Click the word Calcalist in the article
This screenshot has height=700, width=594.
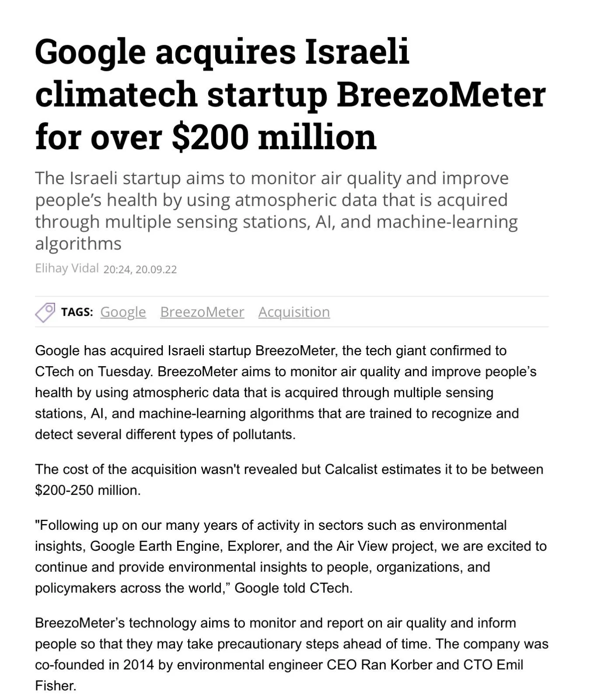351,469
